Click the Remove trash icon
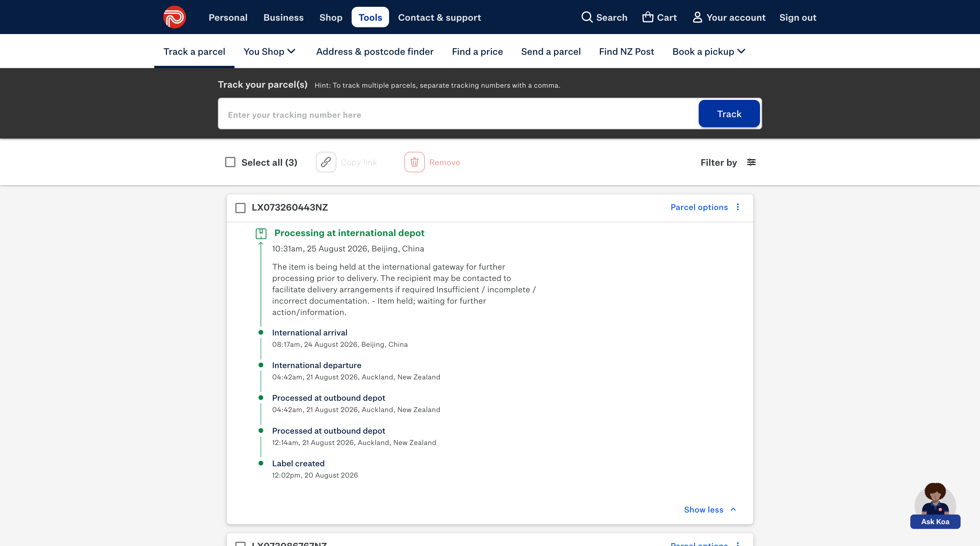Image resolution: width=980 pixels, height=546 pixels. (414, 162)
